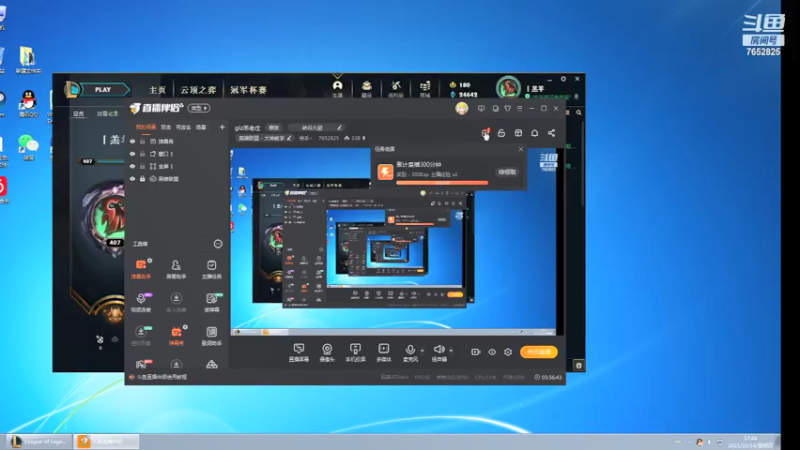Open the 云顶之弈 tab in League client

(x=198, y=90)
